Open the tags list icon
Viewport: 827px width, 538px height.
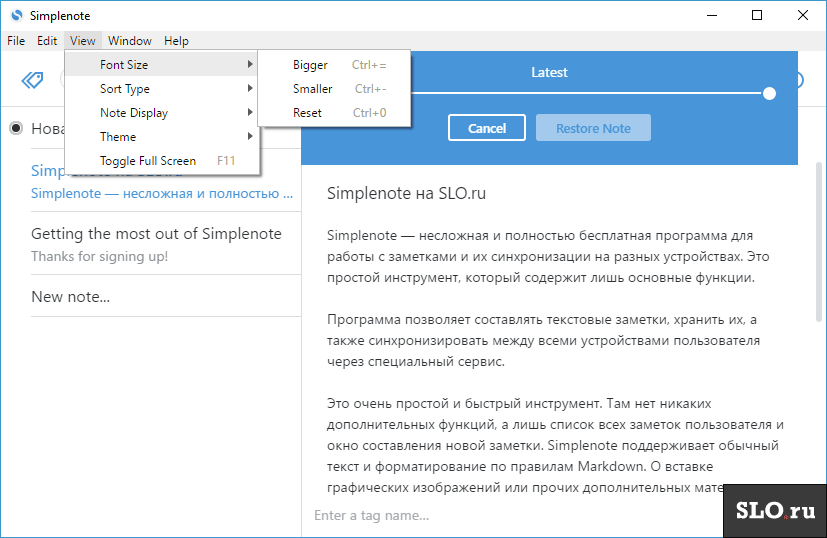coord(32,80)
